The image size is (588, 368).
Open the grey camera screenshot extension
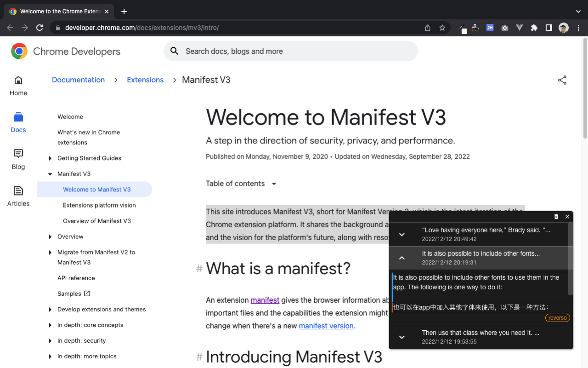505,28
